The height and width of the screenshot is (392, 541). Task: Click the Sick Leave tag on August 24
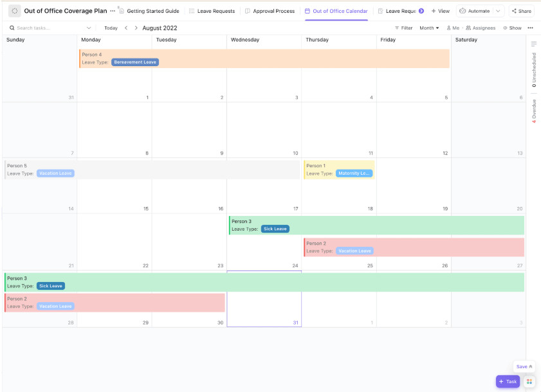point(275,229)
